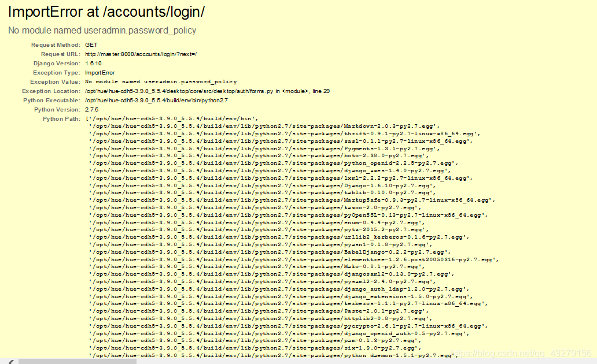Click the pam-0.1.3 egg path line
The width and height of the screenshot is (597, 364).
click(x=255, y=340)
